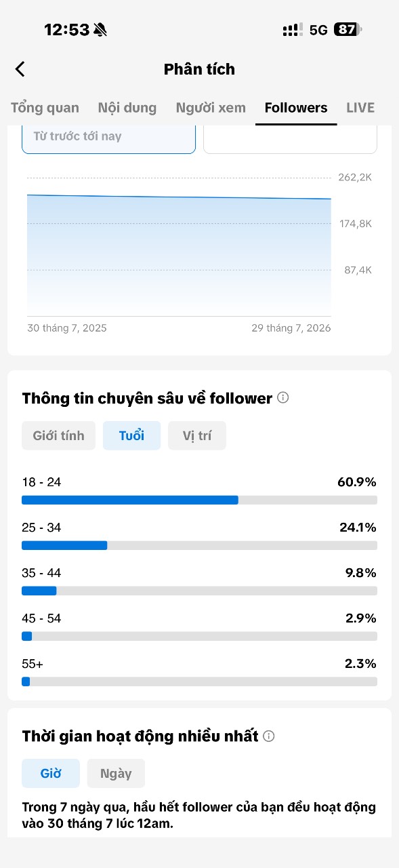Go to the Người xem tab

pos(211,108)
